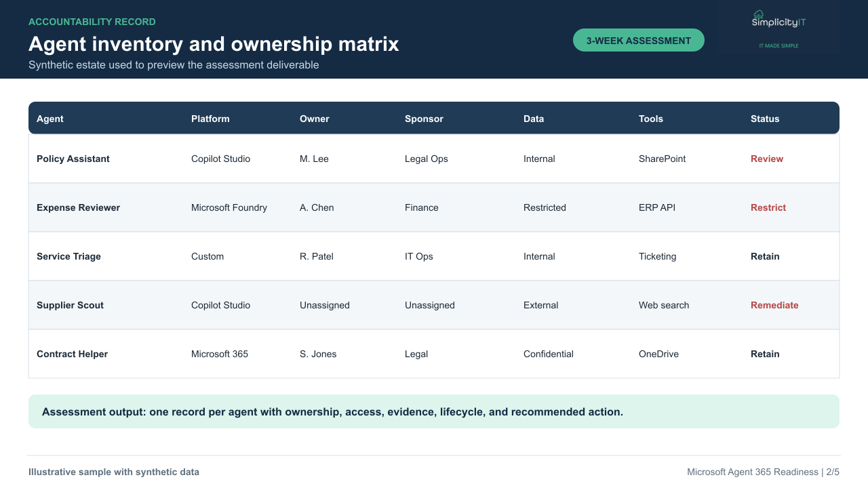Click the Supplier Scout agent name

pyautogui.click(x=70, y=305)
